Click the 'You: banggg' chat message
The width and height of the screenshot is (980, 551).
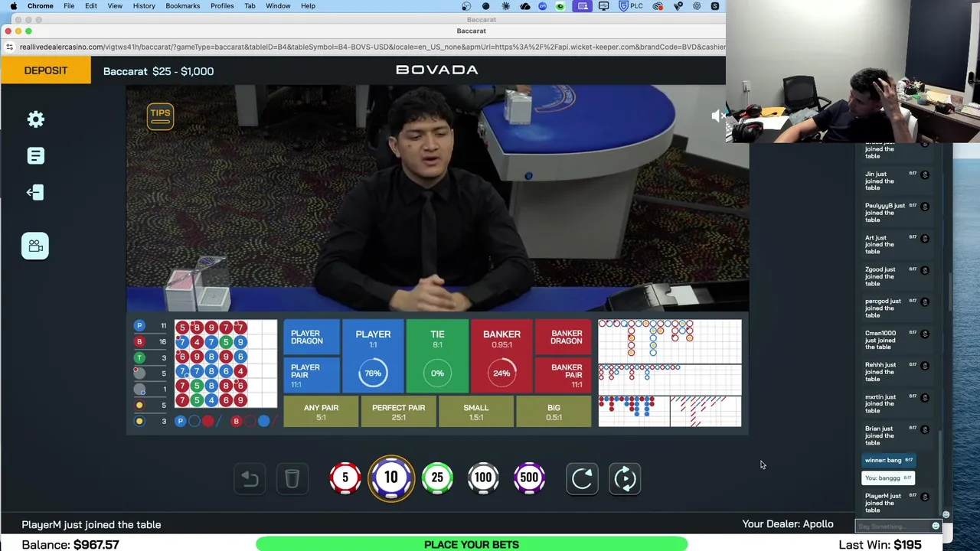pos(888,478)
